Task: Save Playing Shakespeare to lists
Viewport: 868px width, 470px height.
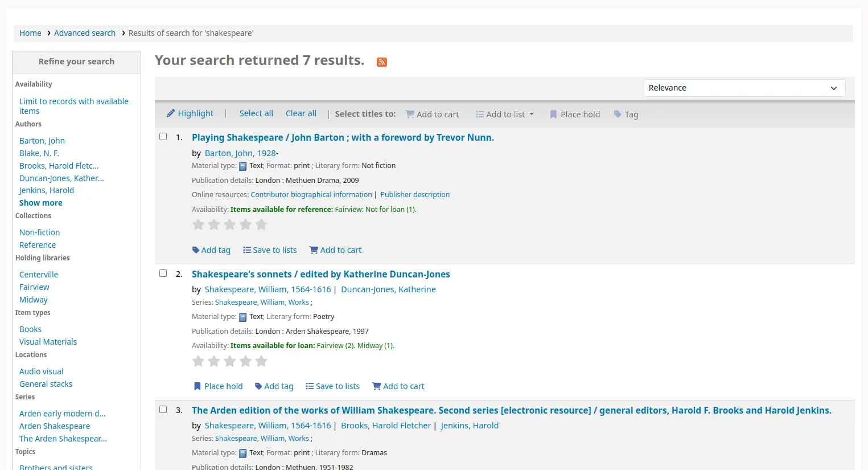Action: point(270,250)
